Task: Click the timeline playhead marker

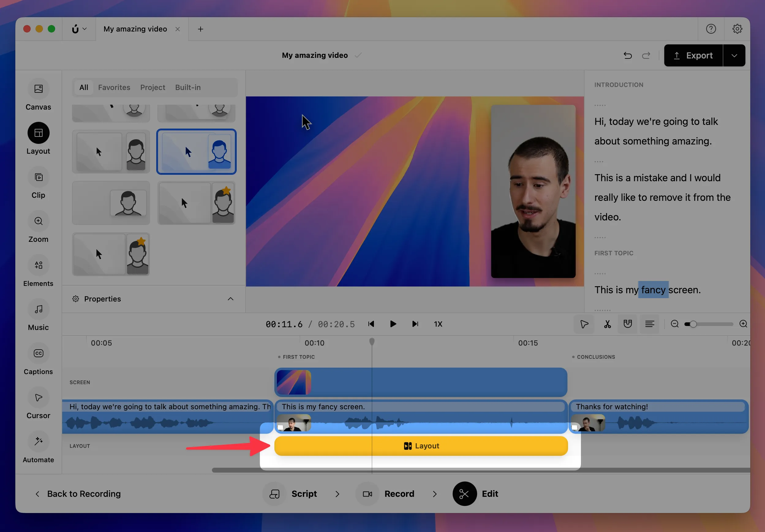Action: click(x=372, y=341)
